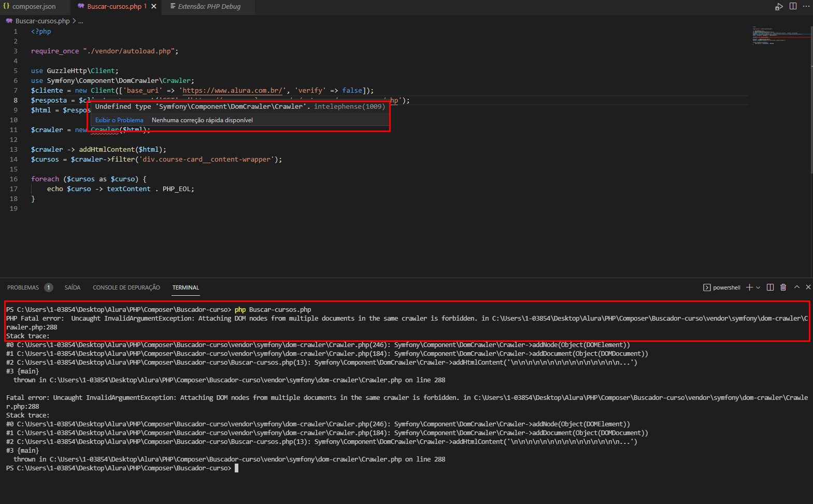Click line number 13 in the gutter
The height and width of the screenshot is (504, 813).
pyautogui.click(x=13, y=150)
